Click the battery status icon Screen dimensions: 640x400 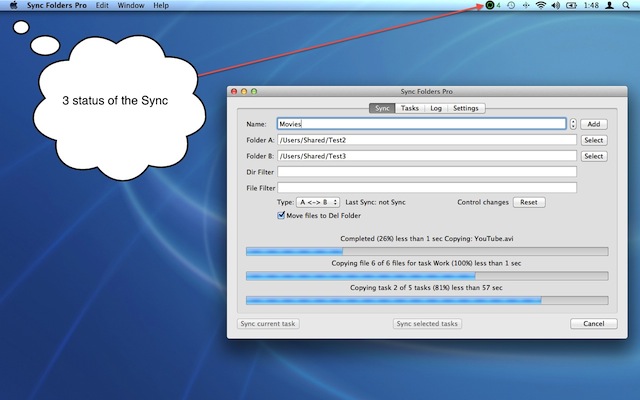(573, 6)
